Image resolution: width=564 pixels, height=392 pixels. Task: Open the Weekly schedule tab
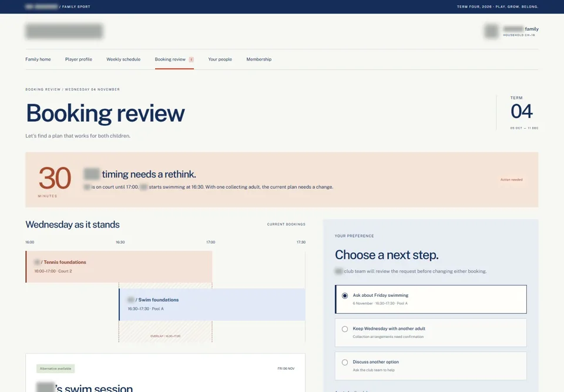click(x=123, y=59)
